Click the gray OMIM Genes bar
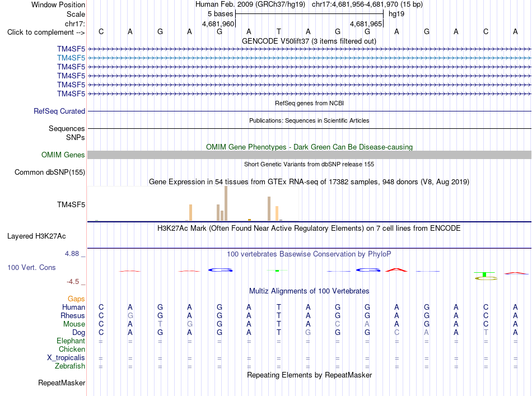The image size is (532, 396). pyautogui.click(x=309, y=155)
